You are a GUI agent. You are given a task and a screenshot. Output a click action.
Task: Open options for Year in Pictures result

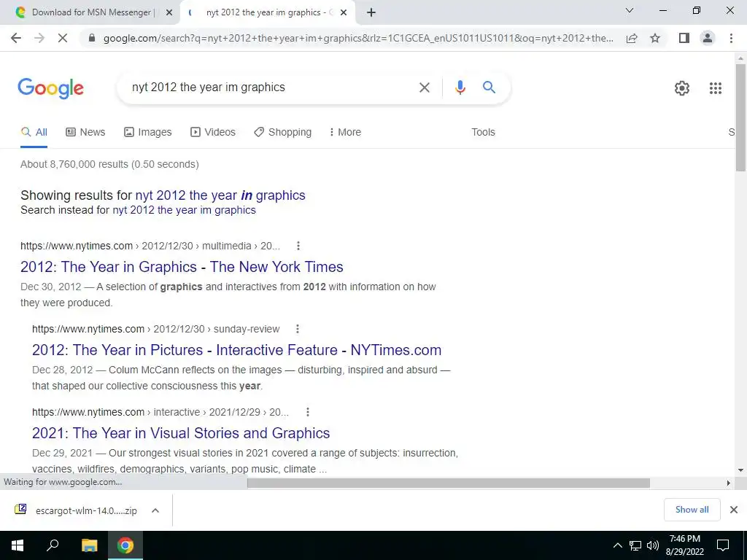point(298,329)
